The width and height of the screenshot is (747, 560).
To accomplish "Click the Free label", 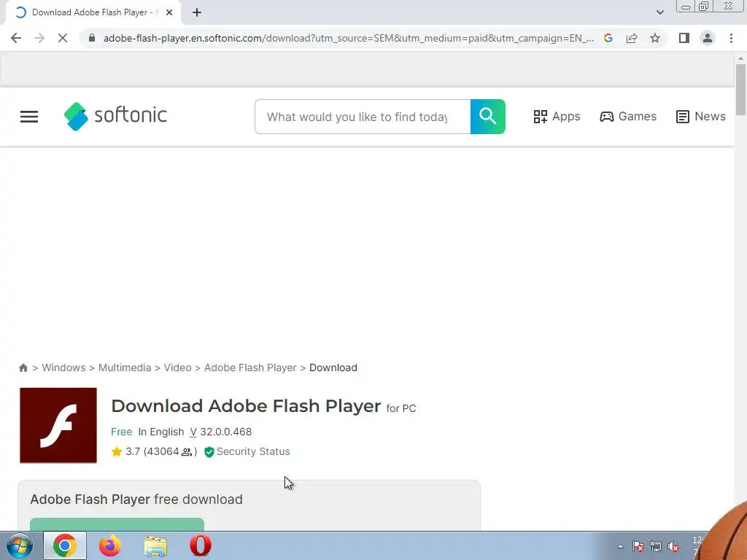I will click(122, 432).
